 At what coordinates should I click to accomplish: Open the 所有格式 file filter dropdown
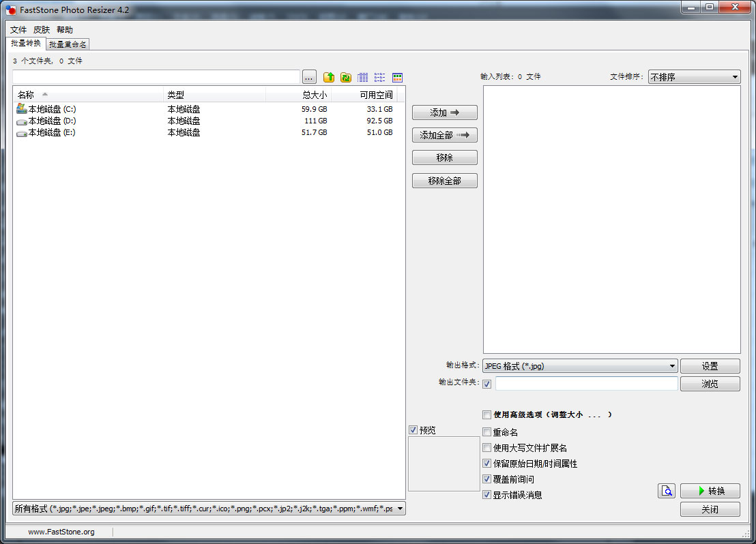(209, 509)
